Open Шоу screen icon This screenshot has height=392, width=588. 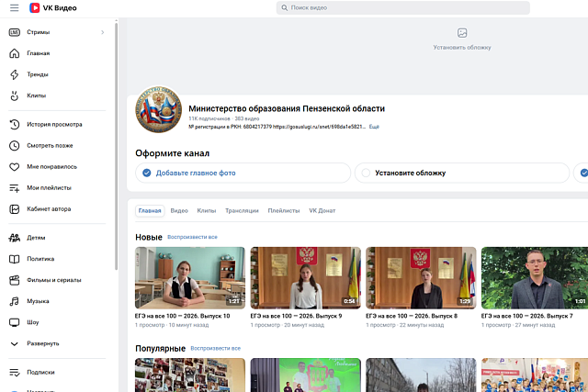15,322
